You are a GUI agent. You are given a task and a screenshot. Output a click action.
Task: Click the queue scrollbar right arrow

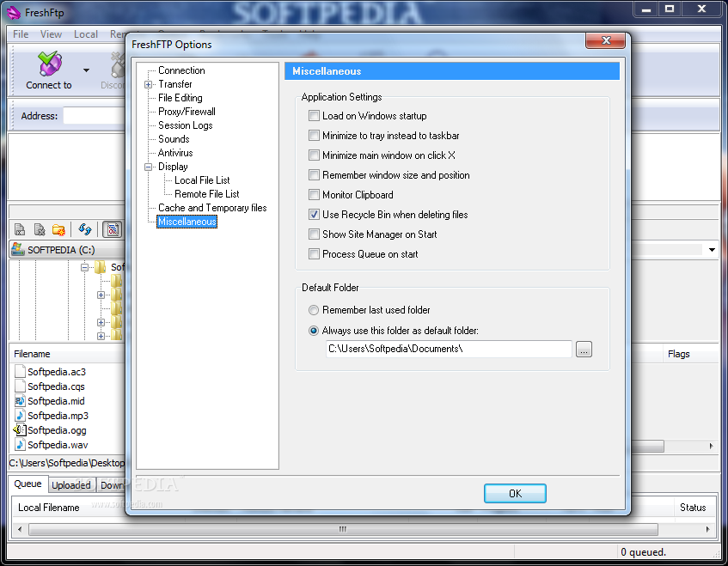click(x=707, y=529)
